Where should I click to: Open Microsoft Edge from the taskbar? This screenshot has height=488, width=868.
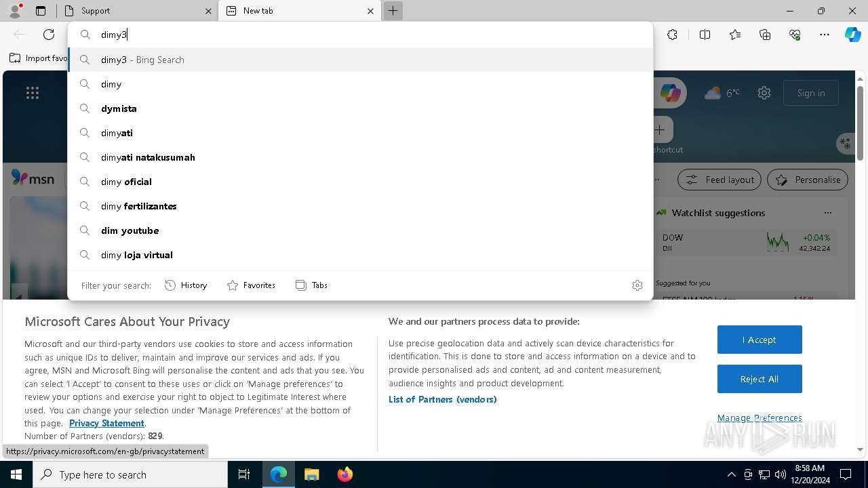coord(279,474)
